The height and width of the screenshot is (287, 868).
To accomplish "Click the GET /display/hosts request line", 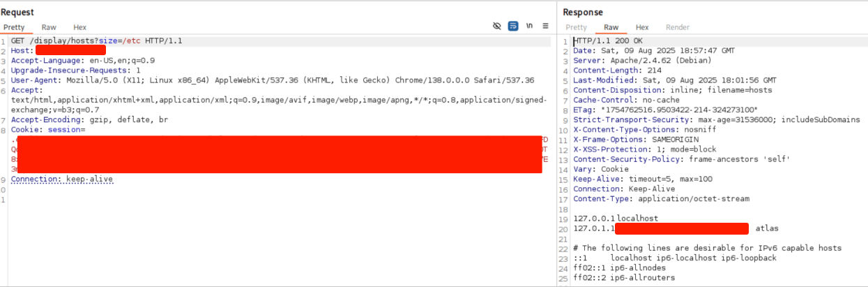I will click(x=96, y=41).
